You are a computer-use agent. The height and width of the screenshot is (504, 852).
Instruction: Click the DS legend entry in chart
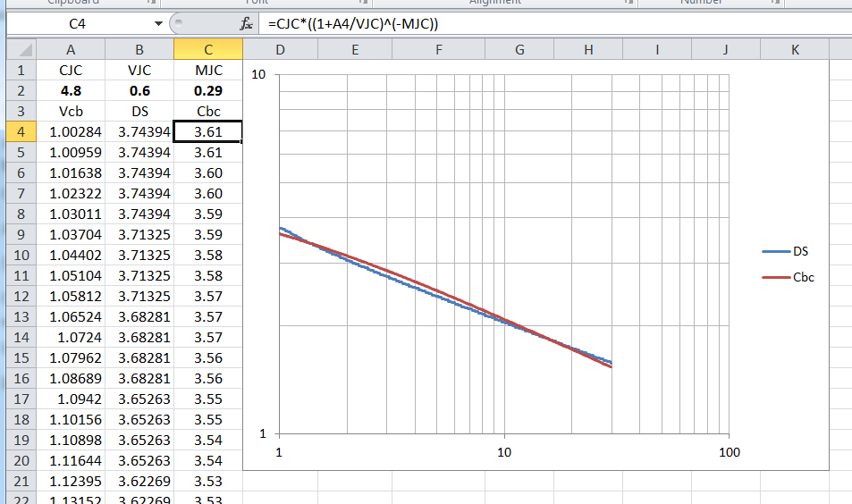pyautogui.click(x=785, y=251)
